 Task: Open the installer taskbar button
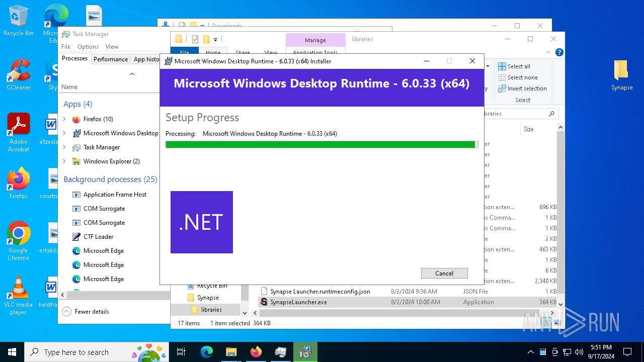click(305, 352)
